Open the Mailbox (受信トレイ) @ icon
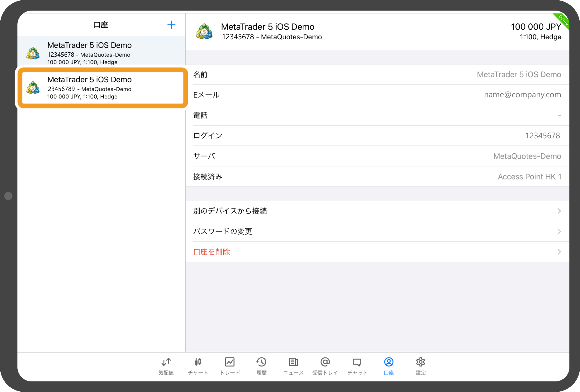Viewport: 580px width, 392px height. (x=325, y=362)
